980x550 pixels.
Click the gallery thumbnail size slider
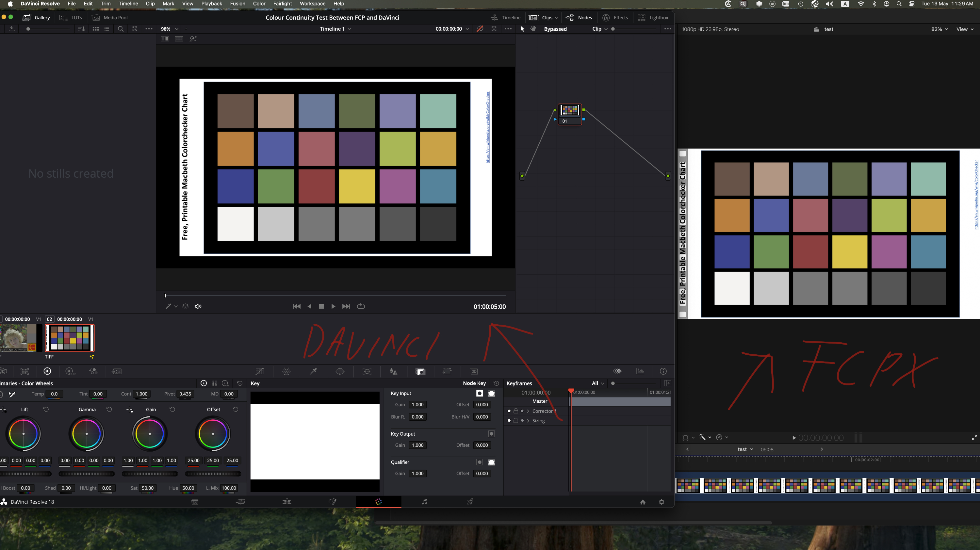point(48,29)
